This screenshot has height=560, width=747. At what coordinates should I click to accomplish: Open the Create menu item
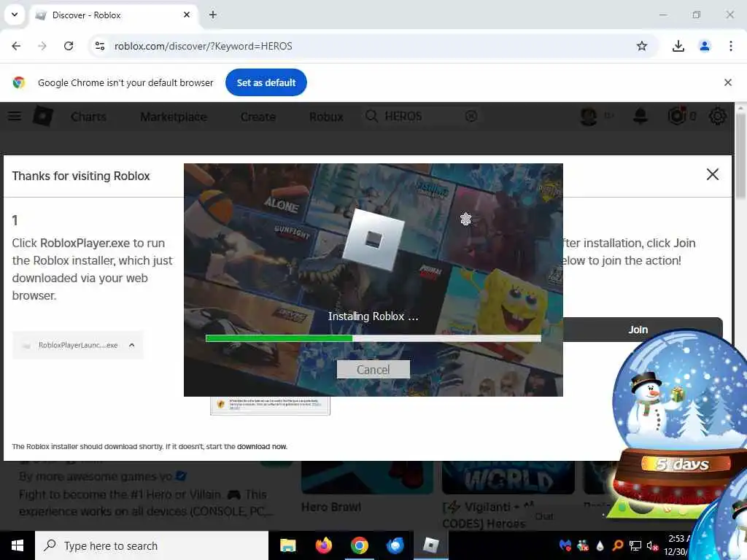258,117
